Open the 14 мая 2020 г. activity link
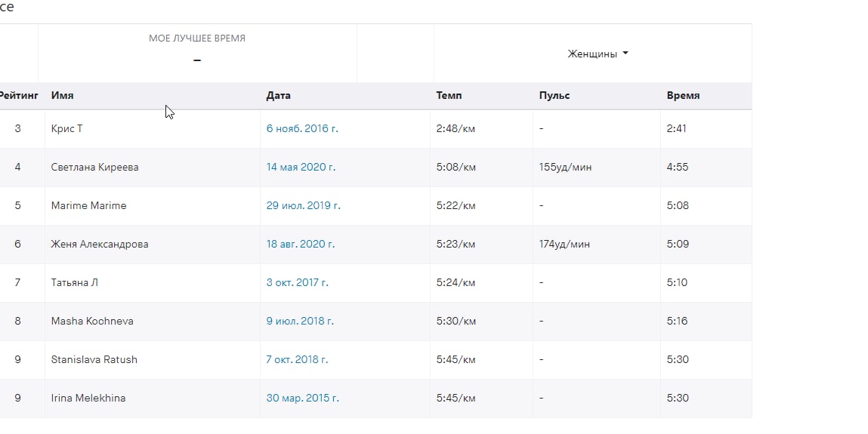The height and width of the screenshot is (434, 868). (301, 167)
